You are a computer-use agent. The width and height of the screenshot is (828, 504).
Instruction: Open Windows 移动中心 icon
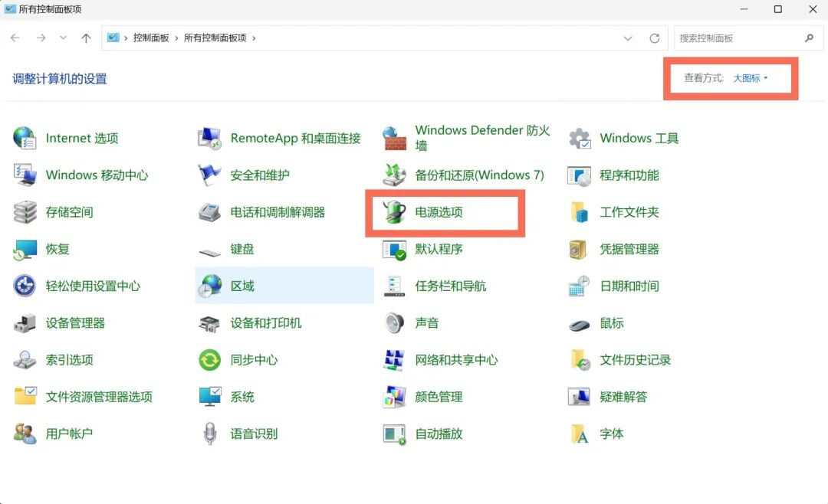pyautogui.click(x=25, y=175)
